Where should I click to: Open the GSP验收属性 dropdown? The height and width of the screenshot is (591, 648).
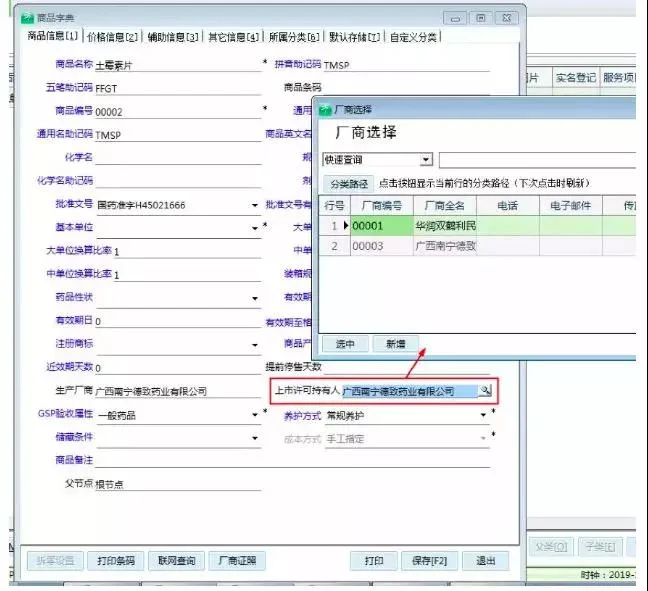click(x=255, y=415)
